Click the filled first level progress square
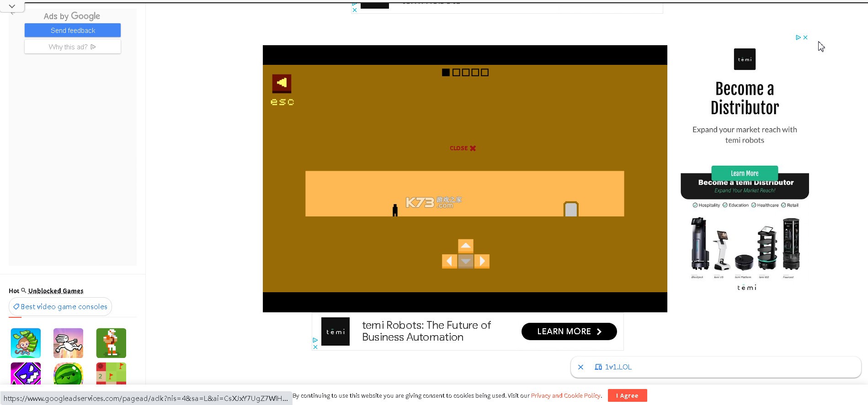 (446, 72)
